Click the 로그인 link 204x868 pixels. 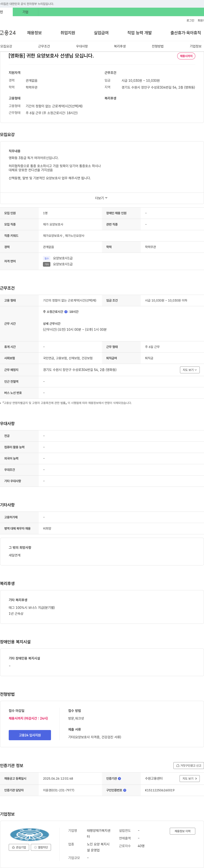190,21
